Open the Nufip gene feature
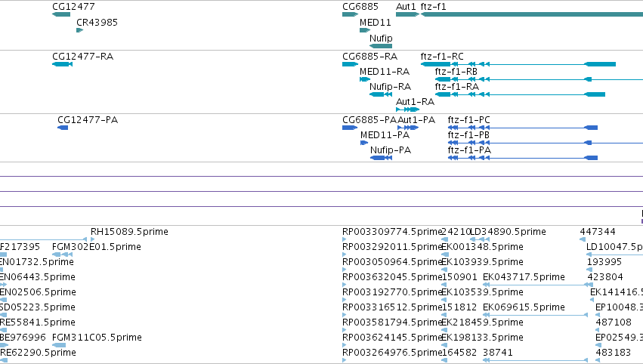The image size is (643, 364). click(x=381, y=46)
